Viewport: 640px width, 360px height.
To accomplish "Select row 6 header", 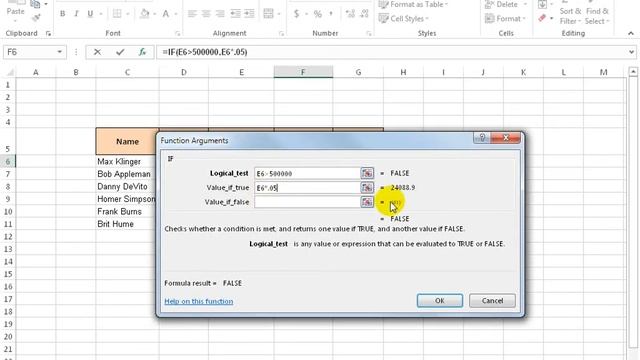I will click(8, 161).
